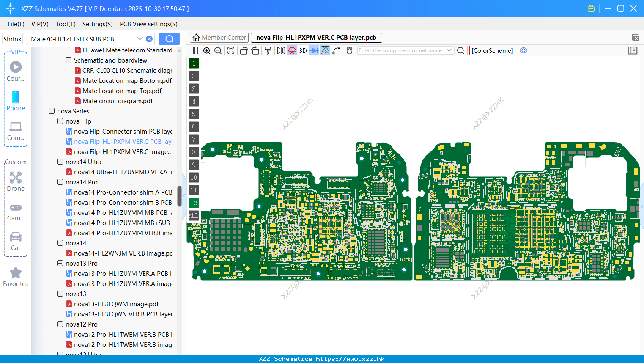Image resolution: width=644 pixels, height=363 pixels.
Task: Mirror the board view icon
Action: [281, 50]
